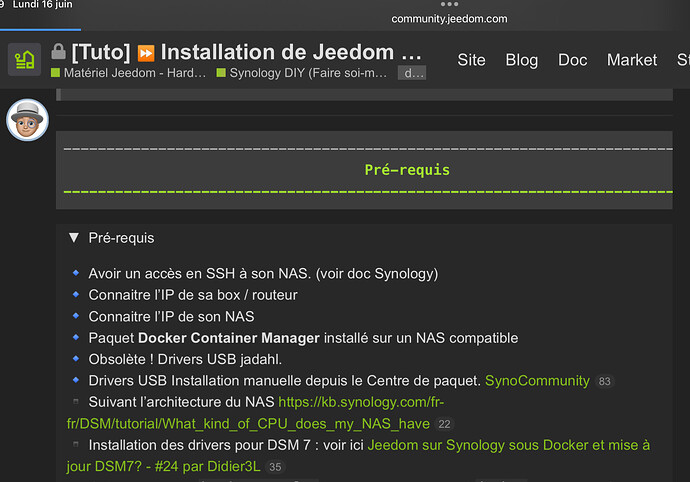
Task: Collapse the Pré-requis disclosure triangle
Action: [74, 238]
